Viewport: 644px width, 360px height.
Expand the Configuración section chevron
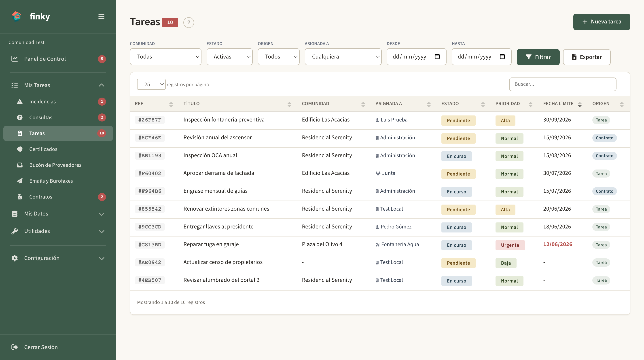102,258
